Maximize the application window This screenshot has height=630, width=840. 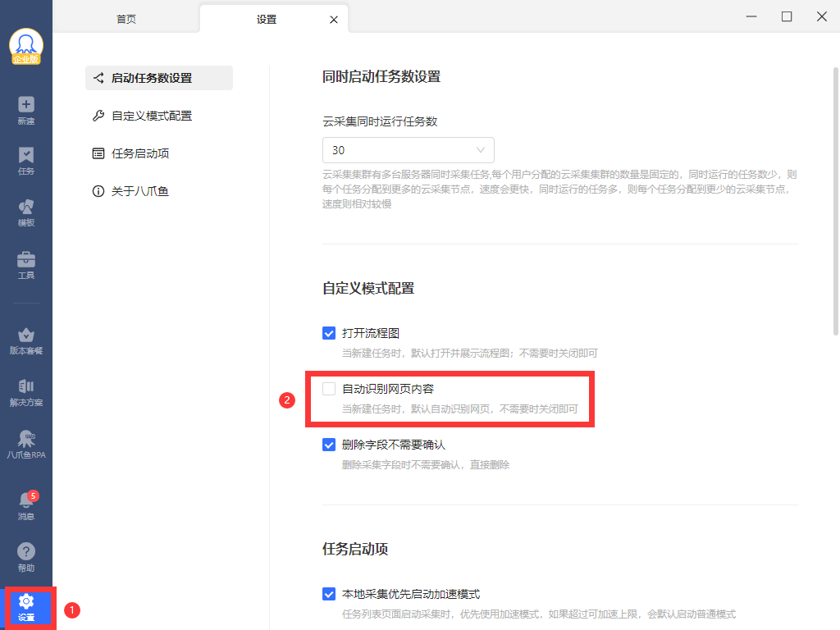click(787, 16)
